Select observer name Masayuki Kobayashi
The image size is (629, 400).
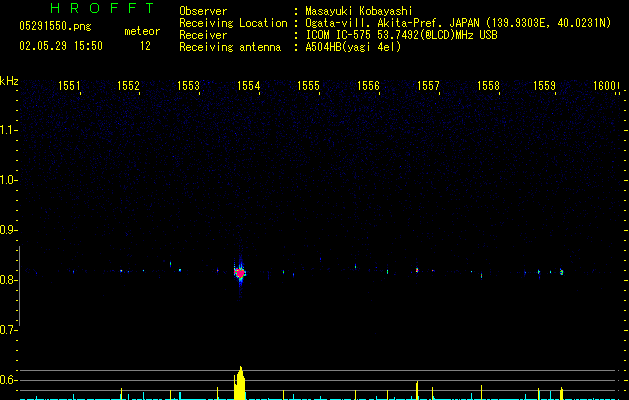click(359, 11)
